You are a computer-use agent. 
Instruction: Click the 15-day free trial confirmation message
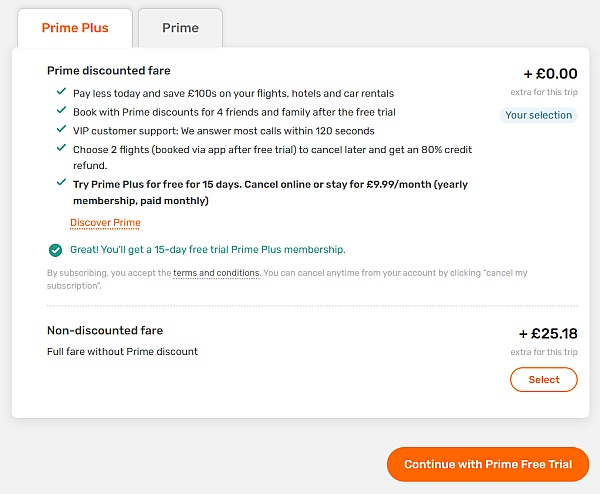[x=208, y=250]
